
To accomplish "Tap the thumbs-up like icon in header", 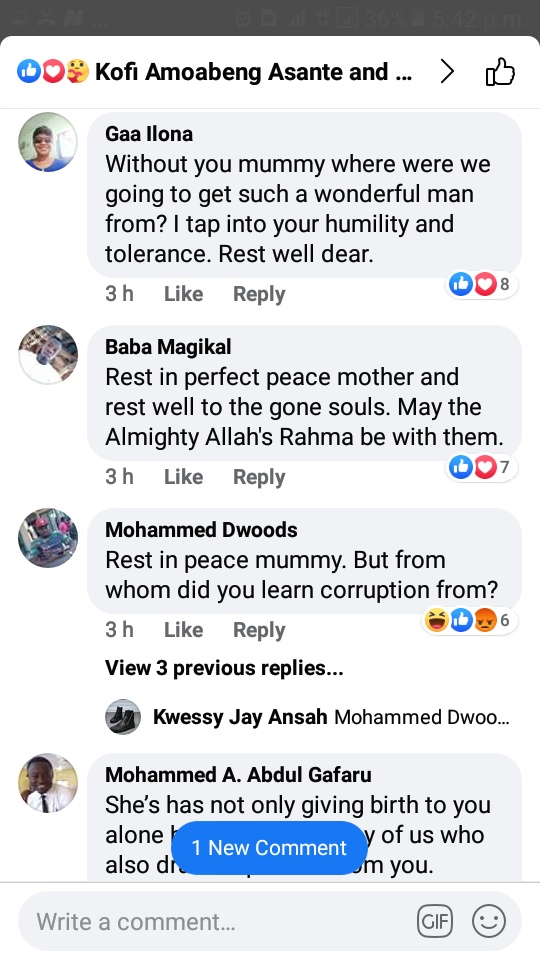I will click(x=500, y=72).
